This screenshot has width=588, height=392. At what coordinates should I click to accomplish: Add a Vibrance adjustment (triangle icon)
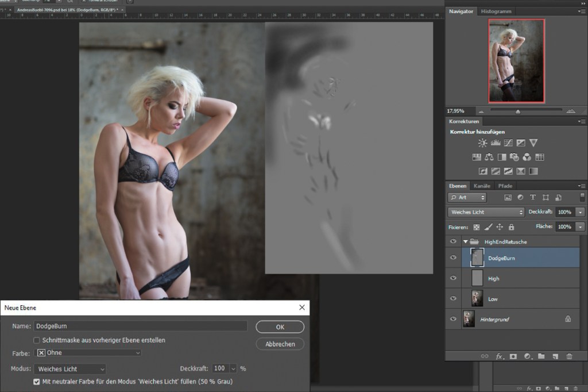pyautogui.click(x=533, y=143)
